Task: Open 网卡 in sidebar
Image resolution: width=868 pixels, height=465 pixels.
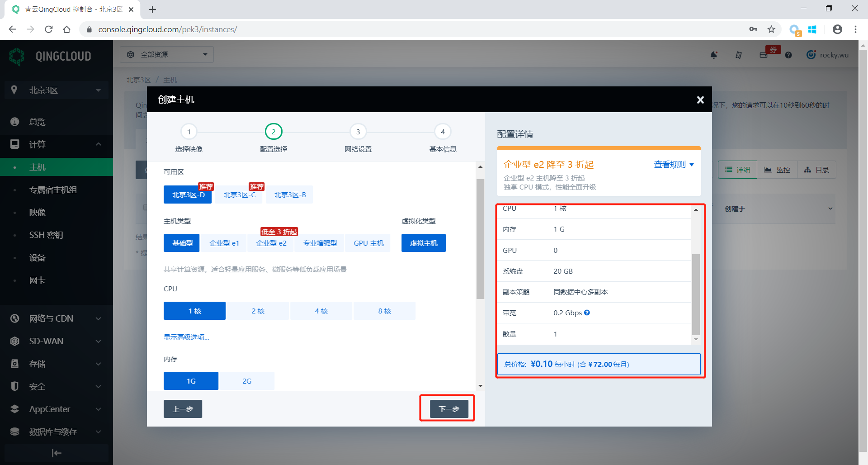Action: 57,280
